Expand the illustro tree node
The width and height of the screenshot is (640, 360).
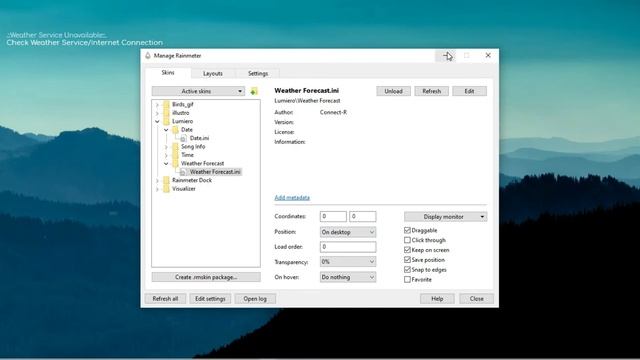coord(157,113)
